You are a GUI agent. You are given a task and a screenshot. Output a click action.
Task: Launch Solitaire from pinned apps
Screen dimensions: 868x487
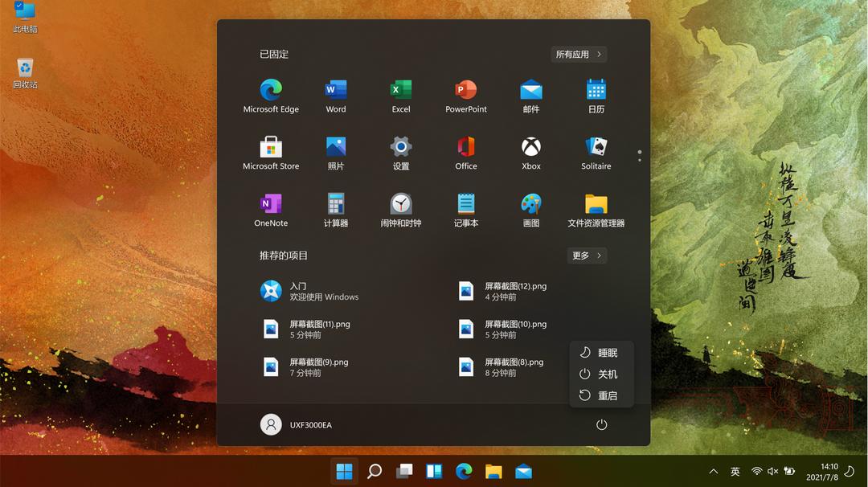click(596, 151)
